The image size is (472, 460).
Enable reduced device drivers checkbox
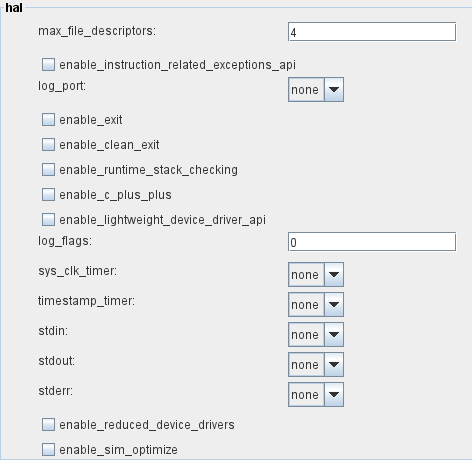point(48,425)
